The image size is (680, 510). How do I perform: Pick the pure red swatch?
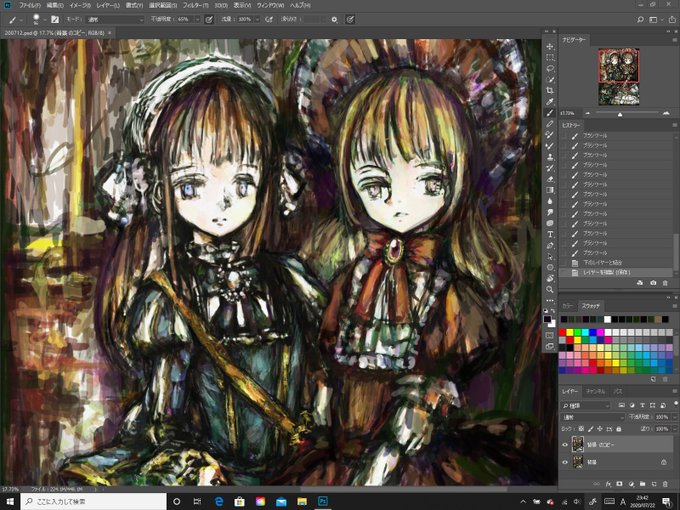(562, 333)
